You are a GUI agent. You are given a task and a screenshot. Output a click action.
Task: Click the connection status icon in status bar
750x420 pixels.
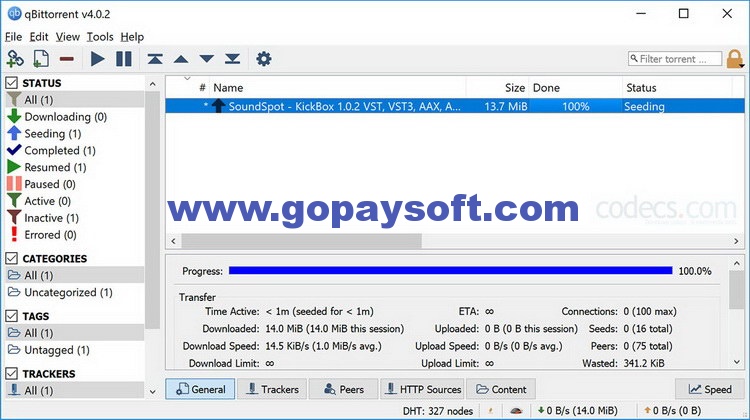[491, 410]
